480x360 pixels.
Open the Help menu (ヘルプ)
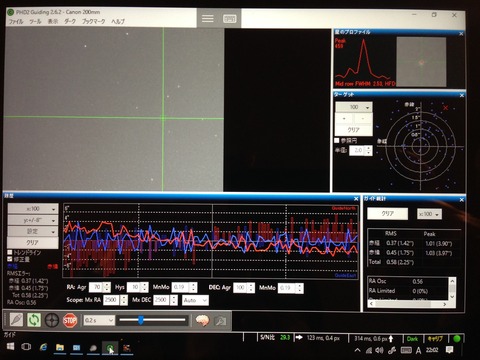(118, 22)
